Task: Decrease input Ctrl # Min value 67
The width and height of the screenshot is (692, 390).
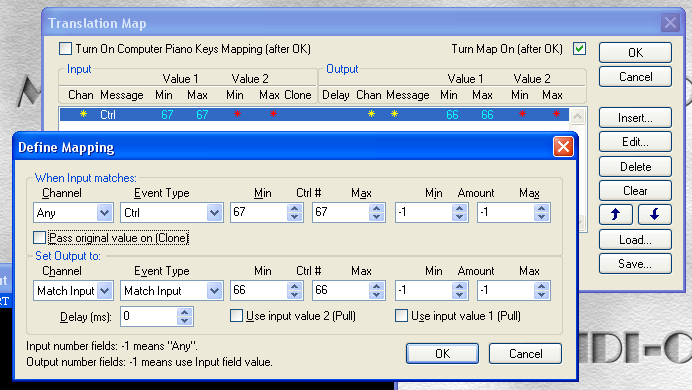Action: click(x=294, y=217)
